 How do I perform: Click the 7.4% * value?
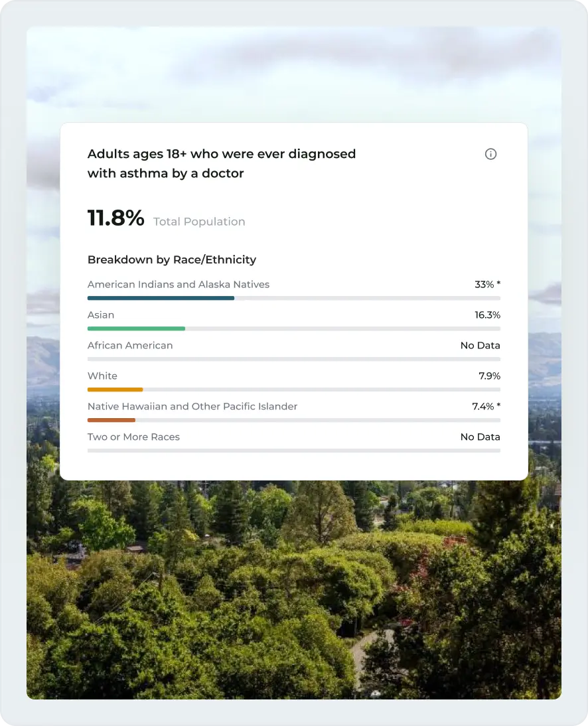[x=486, y=407]
